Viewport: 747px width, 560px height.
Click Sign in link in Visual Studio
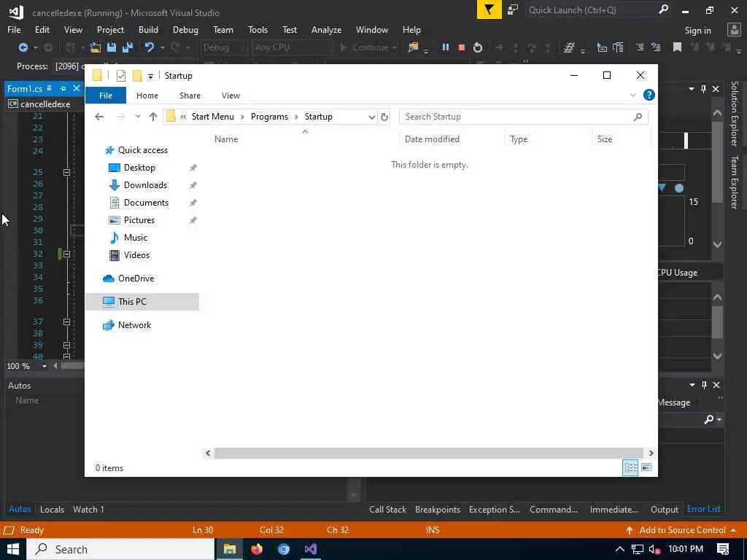pyautogui.click(x=697, y=30)
